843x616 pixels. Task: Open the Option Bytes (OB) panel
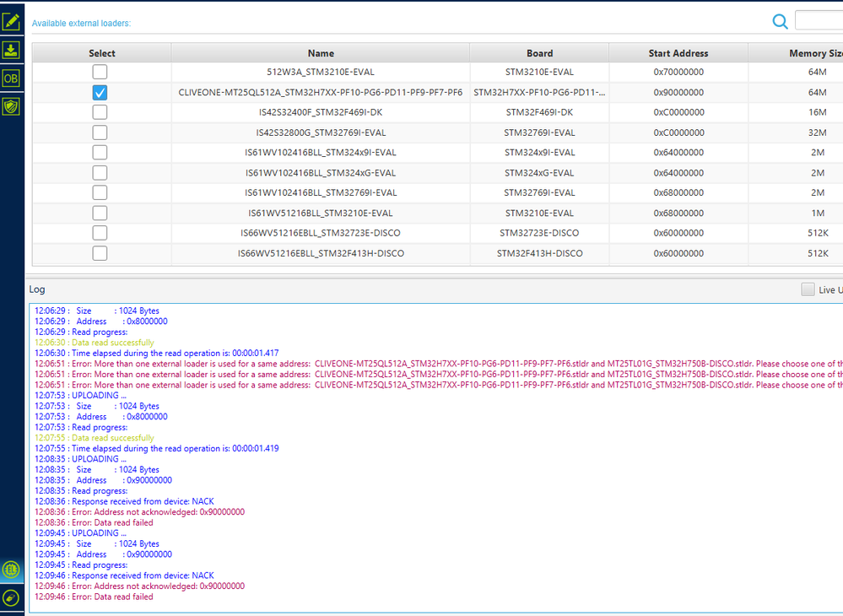click(11, 77)
